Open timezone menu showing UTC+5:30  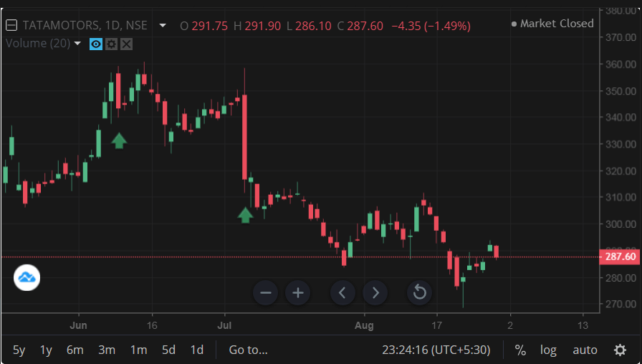coord(437,350)
